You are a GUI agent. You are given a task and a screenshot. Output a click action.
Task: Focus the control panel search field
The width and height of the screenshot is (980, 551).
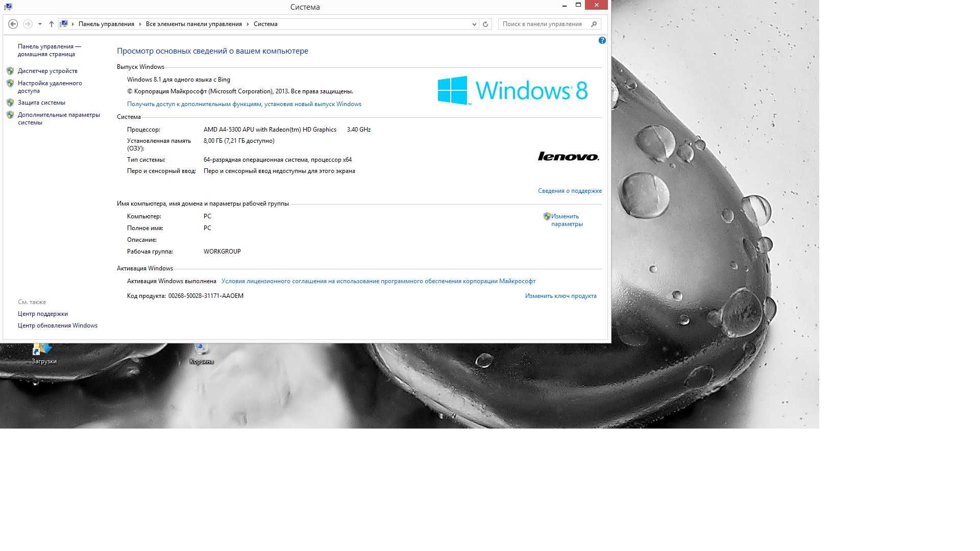tap(550, 24)
